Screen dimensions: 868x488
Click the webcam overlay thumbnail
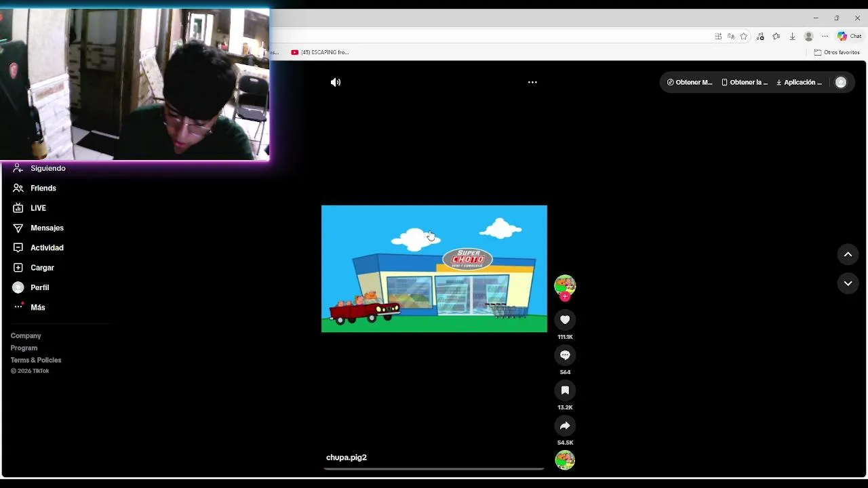coord(134,84)
